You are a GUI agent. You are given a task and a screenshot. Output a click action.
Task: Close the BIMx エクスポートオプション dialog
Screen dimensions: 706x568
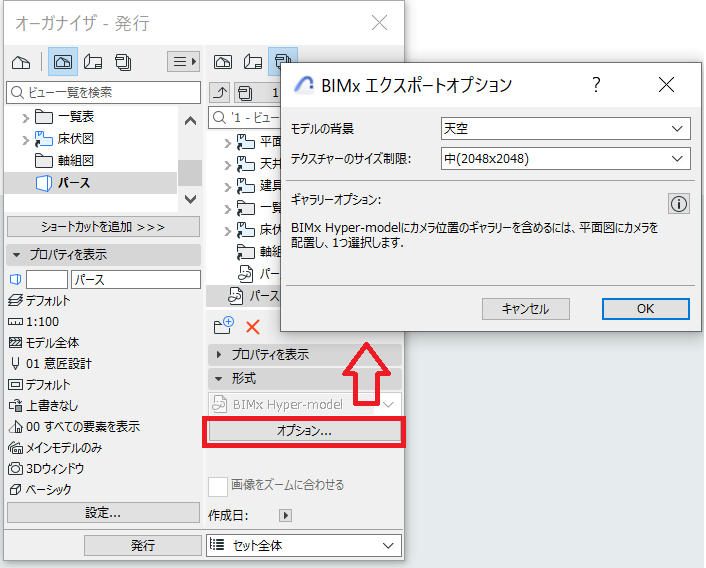pyautogui.click(x=666, y=84)
